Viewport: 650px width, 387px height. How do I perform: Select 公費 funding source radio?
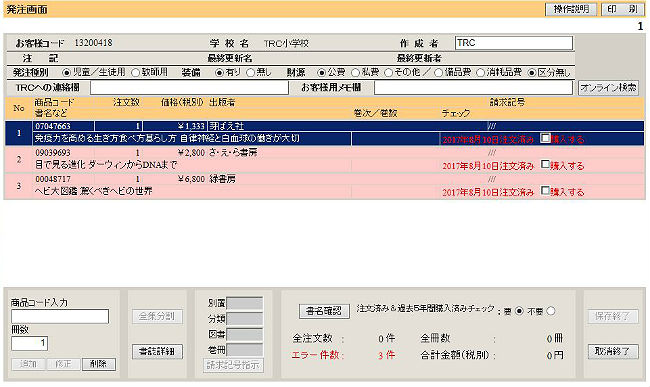[321, 73]
